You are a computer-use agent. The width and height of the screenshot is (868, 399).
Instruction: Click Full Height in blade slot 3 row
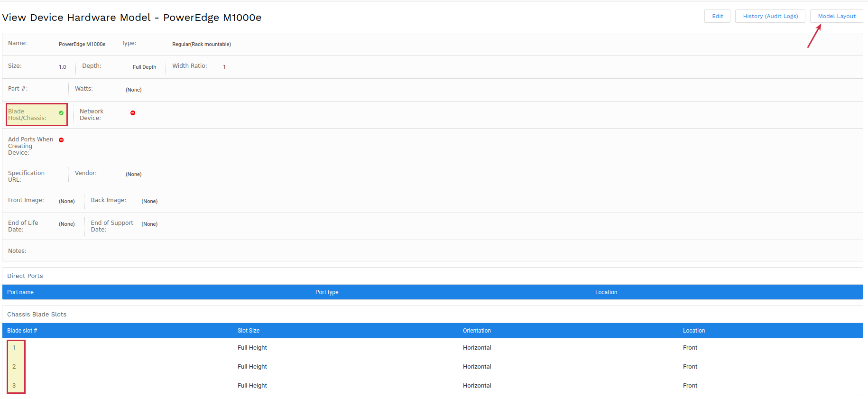pos(252,386)
